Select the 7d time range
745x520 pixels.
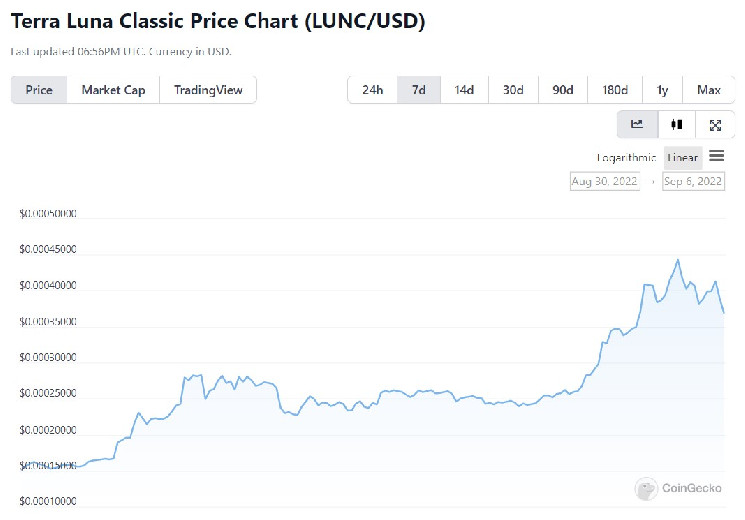(x=419, y=90)
